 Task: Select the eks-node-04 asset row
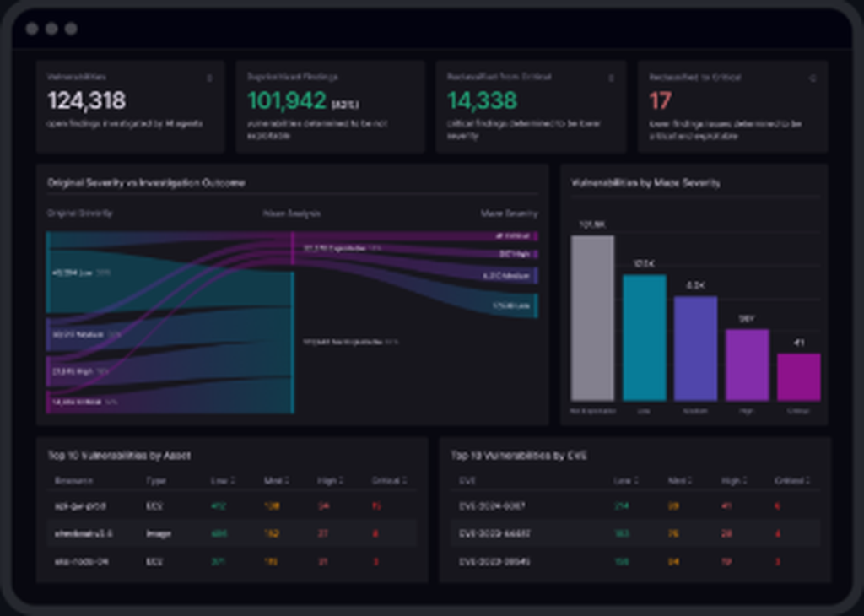tap(231, 562)
